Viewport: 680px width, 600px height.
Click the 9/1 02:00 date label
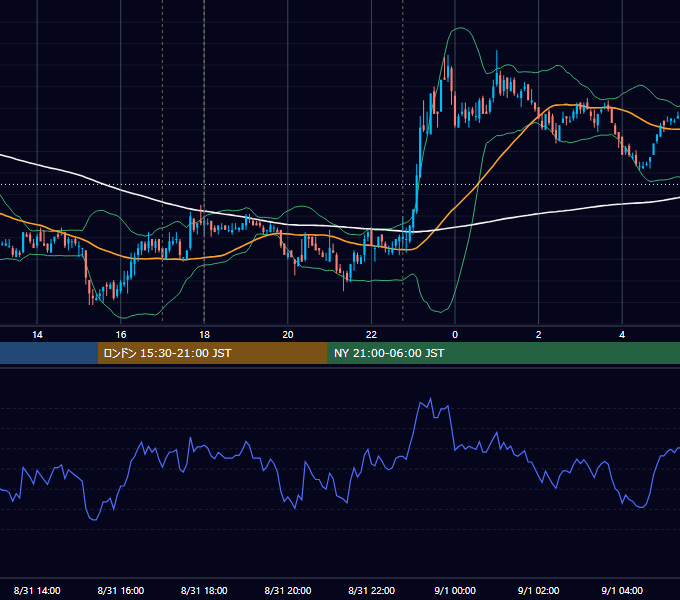click(539, 590)
